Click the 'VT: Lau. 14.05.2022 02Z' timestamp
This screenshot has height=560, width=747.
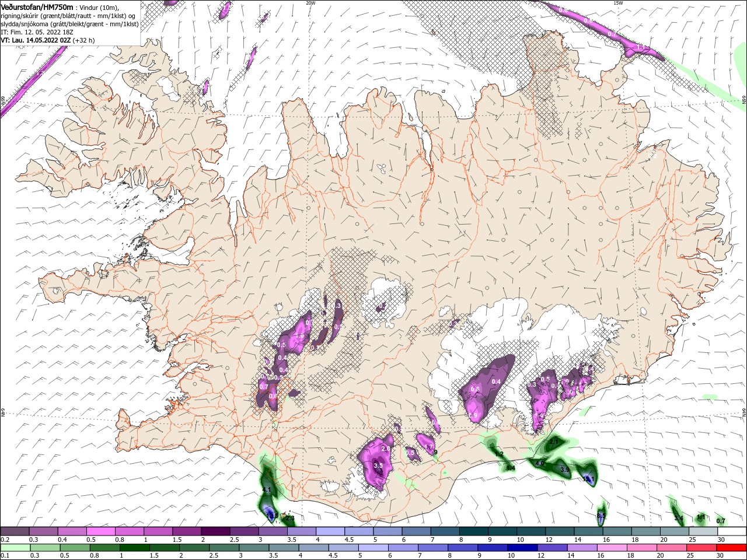point(36,40)
